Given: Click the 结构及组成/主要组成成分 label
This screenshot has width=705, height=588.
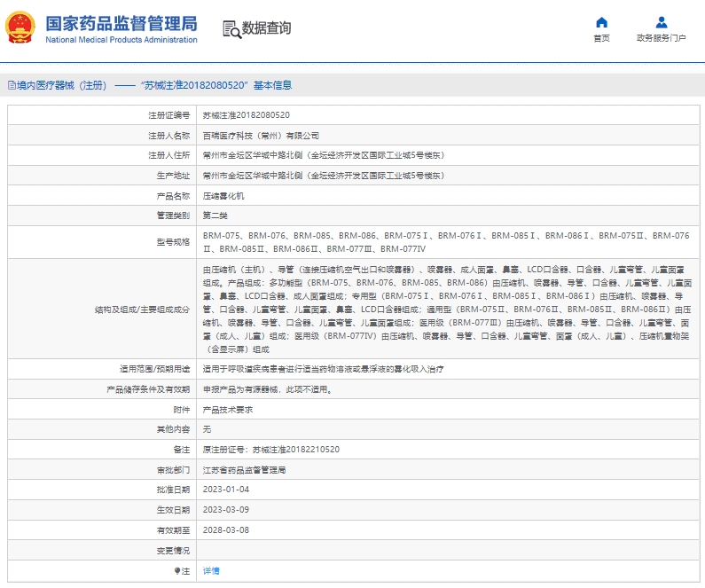Looking at the screenshot, I should coord(142,310).
